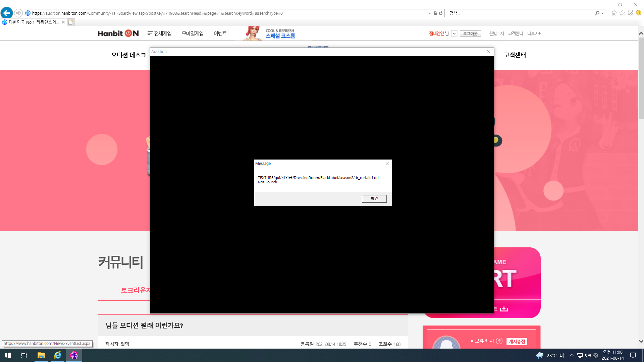Image resolution: width=644 pixels, height=362 pixels.
Task: Open Task View on the taskbar
Action: pos(24,355)
